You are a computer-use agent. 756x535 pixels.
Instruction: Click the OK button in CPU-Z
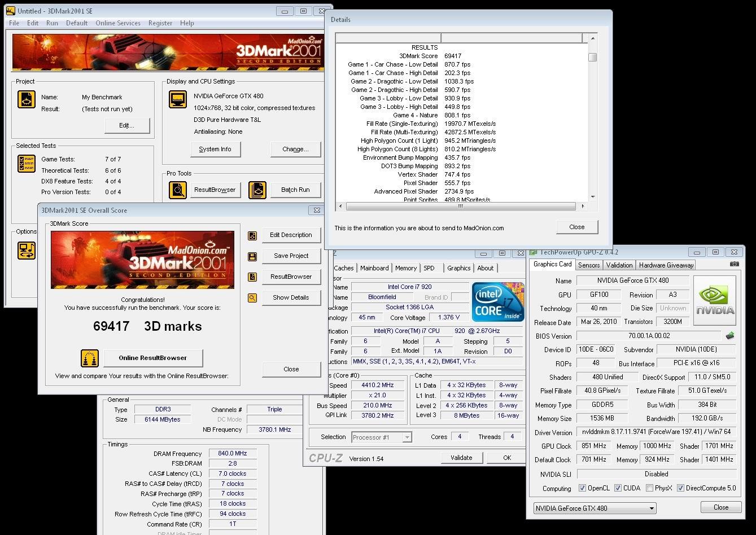tap(507, 458)
